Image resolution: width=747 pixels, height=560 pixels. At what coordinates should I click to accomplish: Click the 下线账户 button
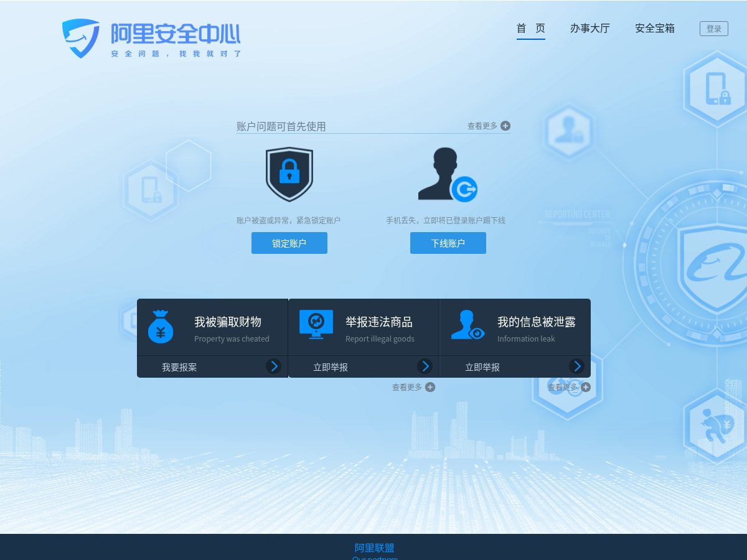tap(448, 243)
